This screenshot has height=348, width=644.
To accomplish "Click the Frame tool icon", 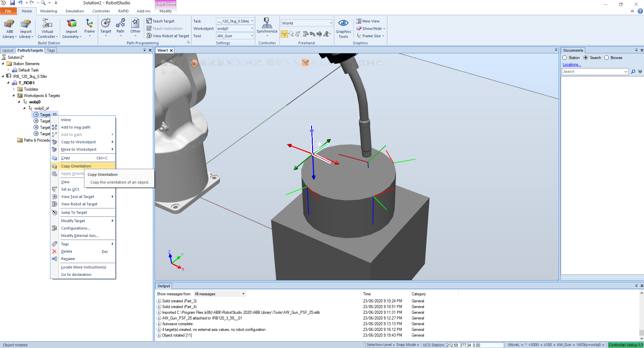I will [89, 27].
